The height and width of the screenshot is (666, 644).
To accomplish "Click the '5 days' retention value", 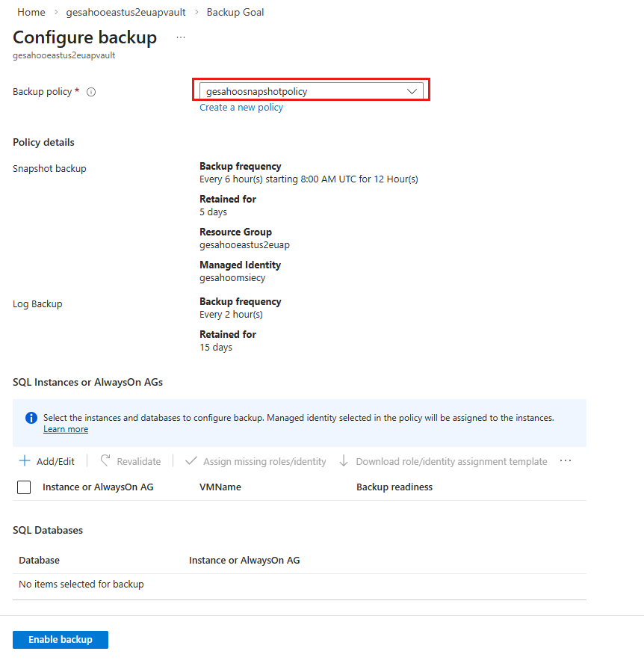I will click(213, 212).
